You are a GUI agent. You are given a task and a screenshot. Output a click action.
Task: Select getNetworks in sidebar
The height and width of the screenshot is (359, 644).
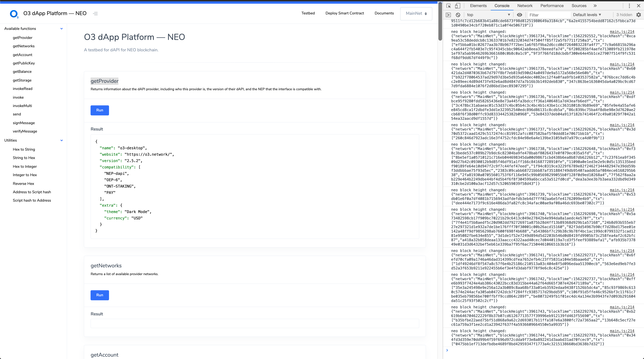point(23,46)
